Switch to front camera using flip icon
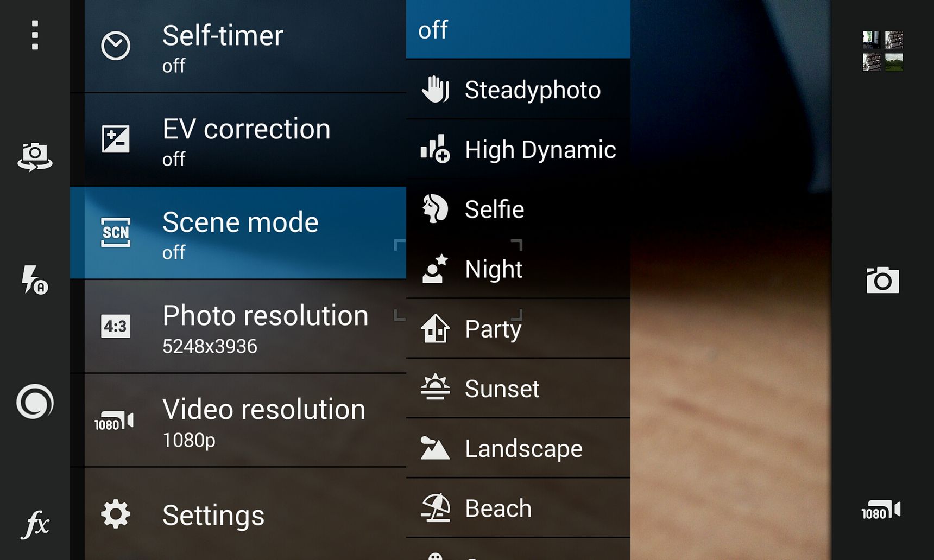The width and height of the screenshot is (934, 560). (35, 157)
